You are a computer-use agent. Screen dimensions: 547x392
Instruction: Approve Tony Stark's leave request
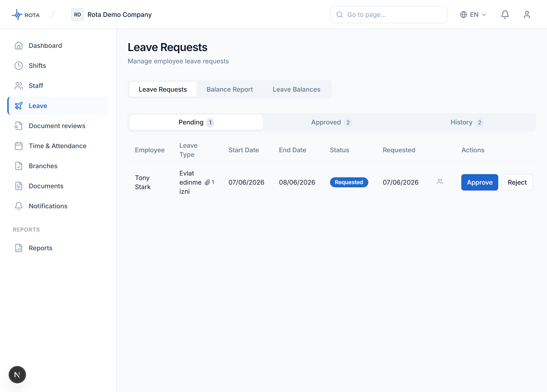(x=480, y=182)
